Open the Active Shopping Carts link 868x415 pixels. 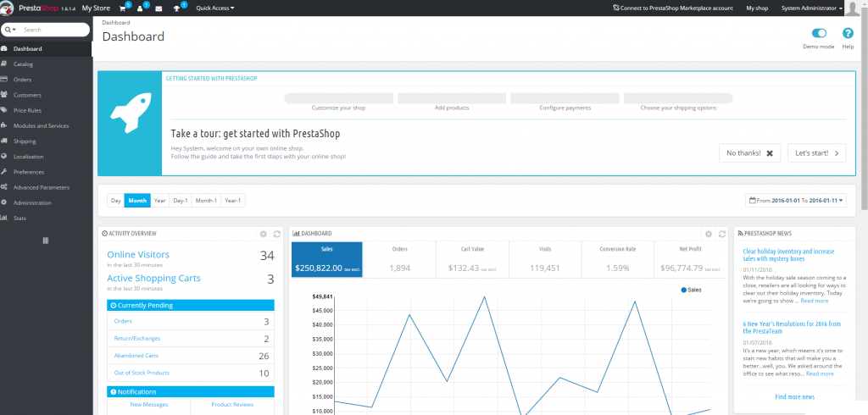(x=153, y=279)
